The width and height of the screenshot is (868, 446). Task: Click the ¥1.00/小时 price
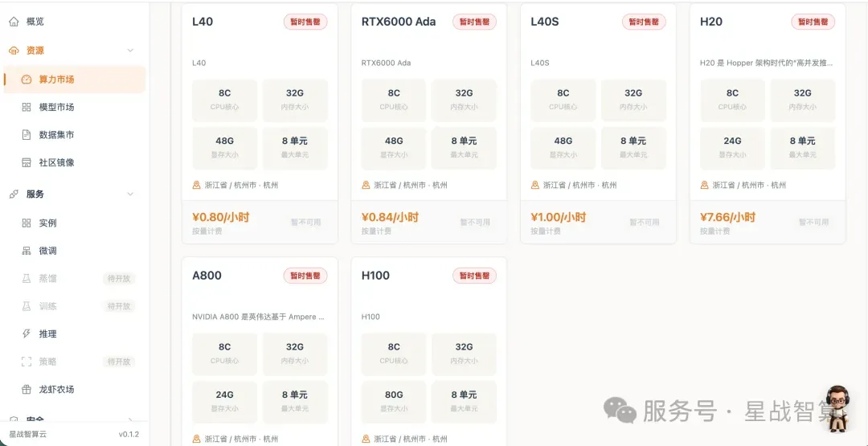[559, 217]
